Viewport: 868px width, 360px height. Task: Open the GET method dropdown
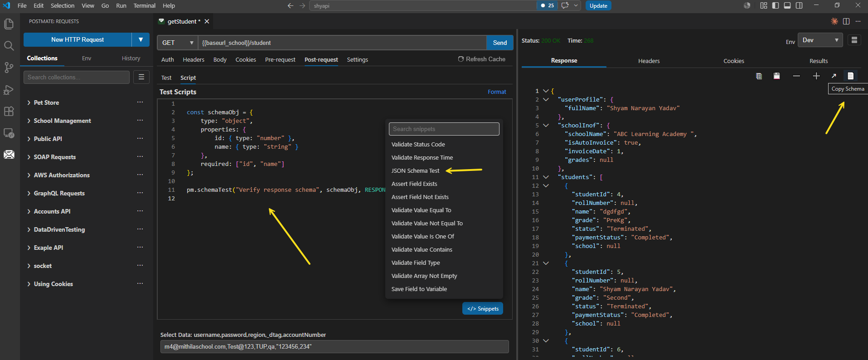coord(178,43)
